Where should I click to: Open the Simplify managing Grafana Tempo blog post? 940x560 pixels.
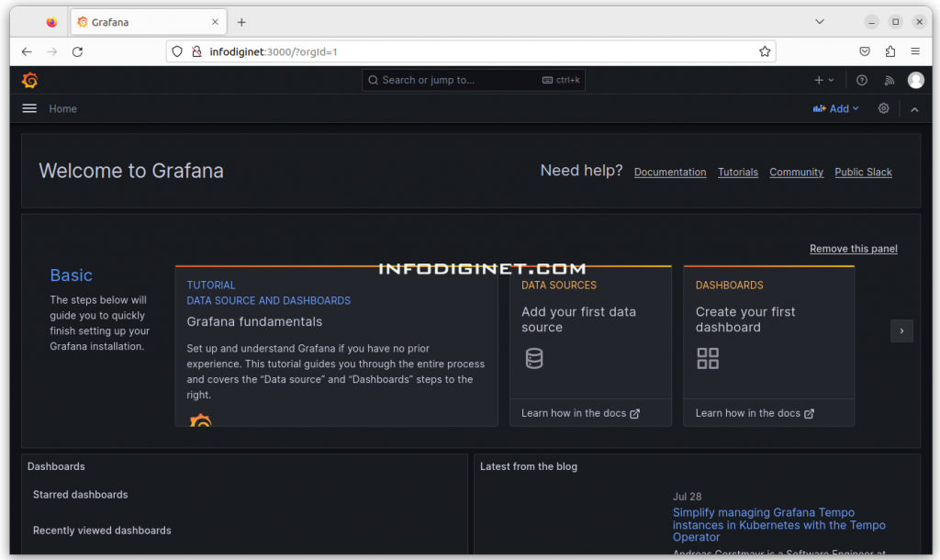[778, 524]
